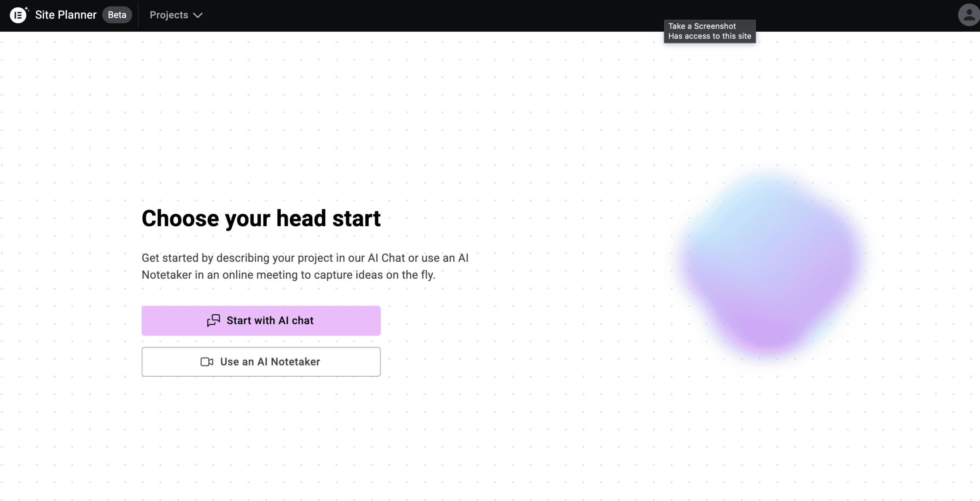Open the user account avatar

point(969,15)
